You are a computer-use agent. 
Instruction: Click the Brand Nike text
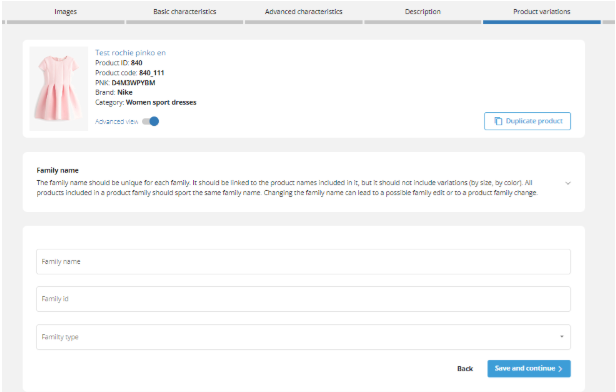pyautogui.click(x=114, y=92)
